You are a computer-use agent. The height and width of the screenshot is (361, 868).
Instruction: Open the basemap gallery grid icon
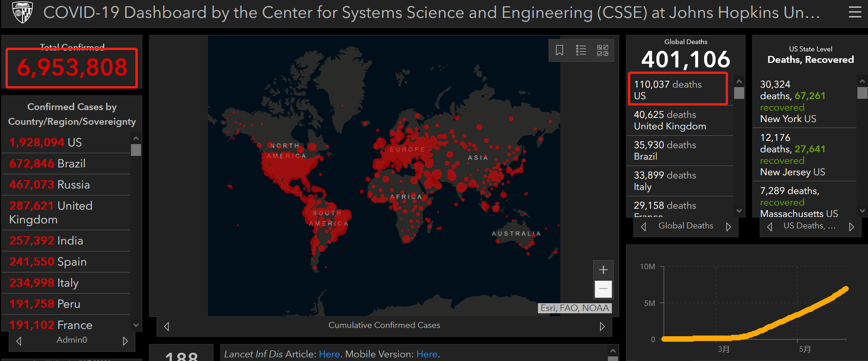pos(603,50)
